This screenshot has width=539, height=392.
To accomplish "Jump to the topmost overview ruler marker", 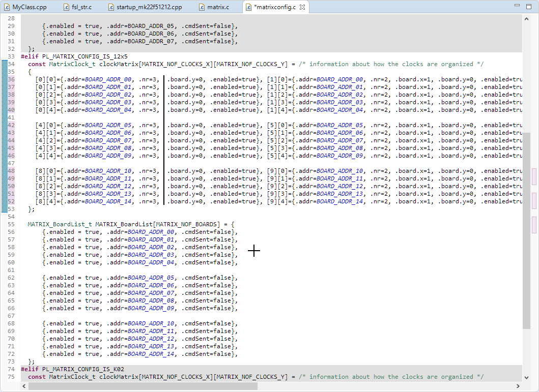I will [534, 176].
